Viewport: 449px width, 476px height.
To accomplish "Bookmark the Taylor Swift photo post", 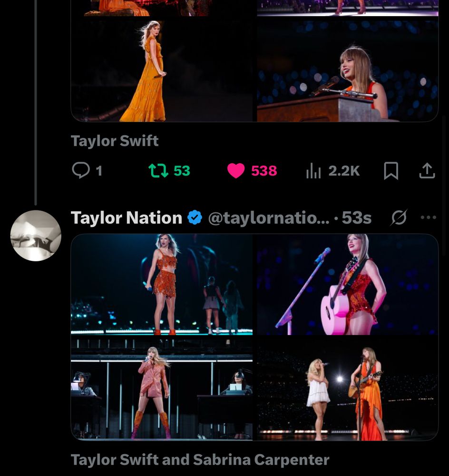I will [390, 170].
